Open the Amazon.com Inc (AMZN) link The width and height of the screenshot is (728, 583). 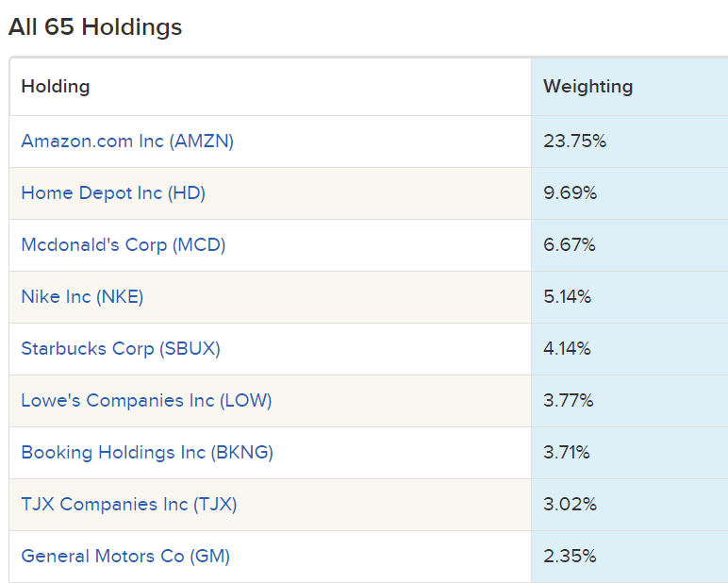(127, 142)
